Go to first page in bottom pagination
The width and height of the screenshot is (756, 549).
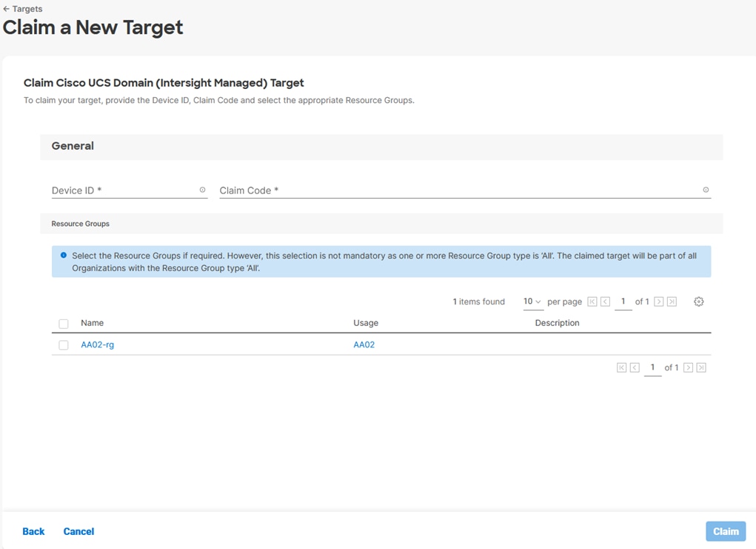(621, 367)
